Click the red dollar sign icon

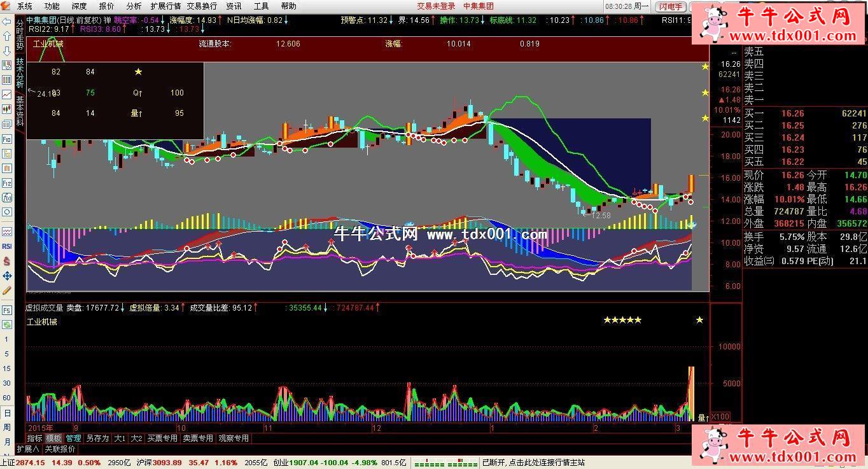coord(6,261)
